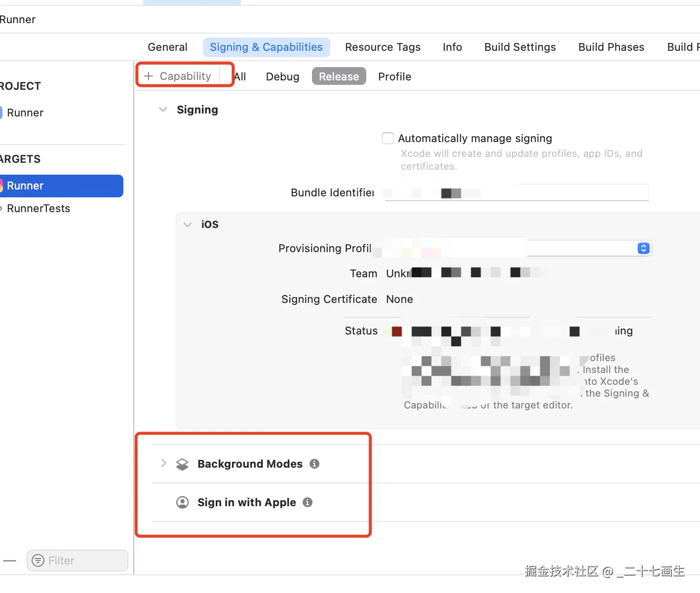Image resolution: width=700 pixels, height=593 pixels.
Task: Click the Bundle Identifier field
Action: 516,192
